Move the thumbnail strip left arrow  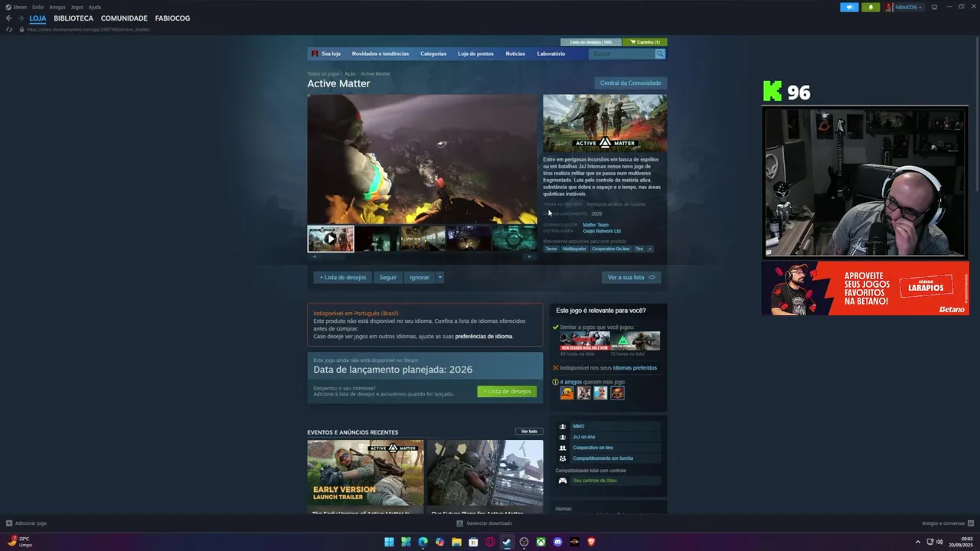[x=314, y=257]
